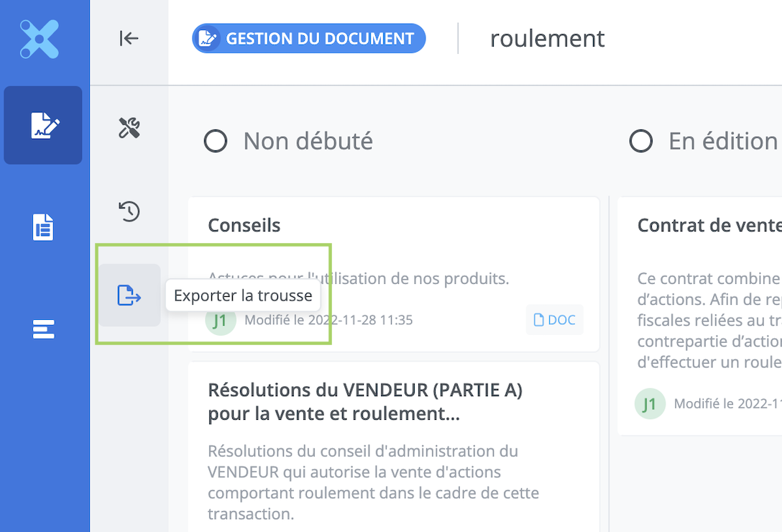Click the horizontal bars icon in the blue sidebar
The width and height of the screenshot is (782, 532).
pyautogui.click(x=43, y=329)
